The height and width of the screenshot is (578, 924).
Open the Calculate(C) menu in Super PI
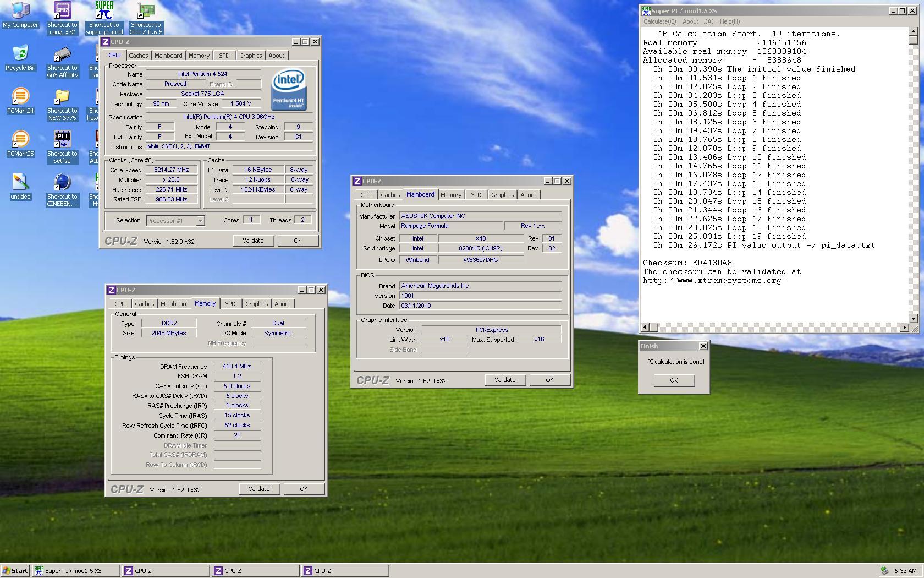coord(659,21)
